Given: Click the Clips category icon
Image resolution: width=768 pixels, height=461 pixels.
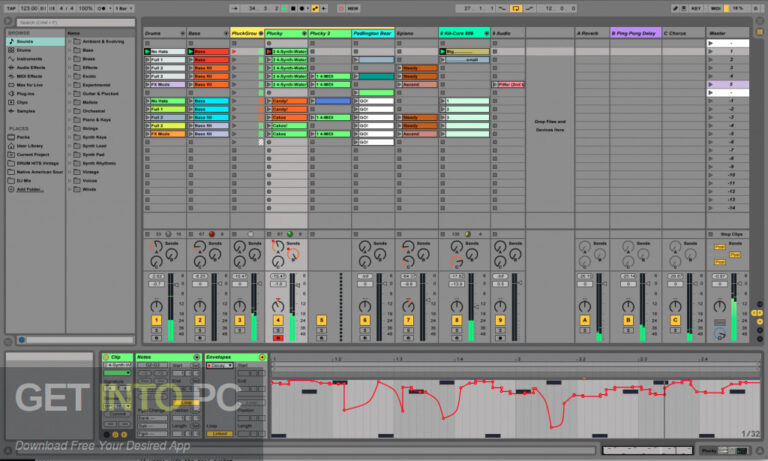Looking at the screenshot, I should pos(11,102).
